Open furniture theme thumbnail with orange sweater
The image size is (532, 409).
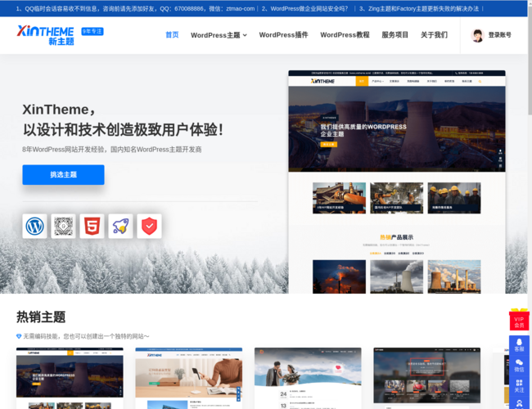pyautogui.click(x=188, y=378)
